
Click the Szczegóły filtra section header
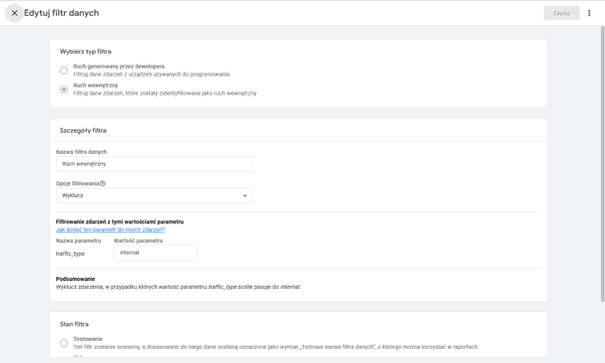point(83,130)
